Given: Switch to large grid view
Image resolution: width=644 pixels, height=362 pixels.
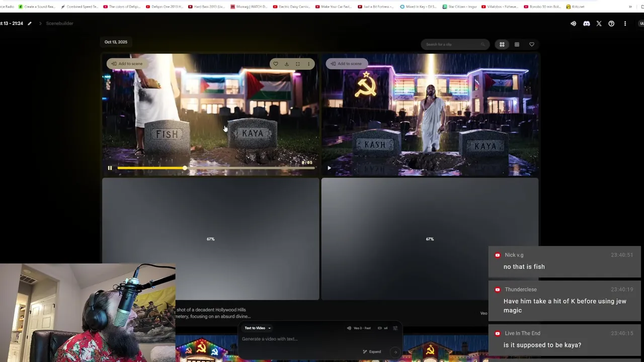Looking at the screenshot, I should [502, 44].
